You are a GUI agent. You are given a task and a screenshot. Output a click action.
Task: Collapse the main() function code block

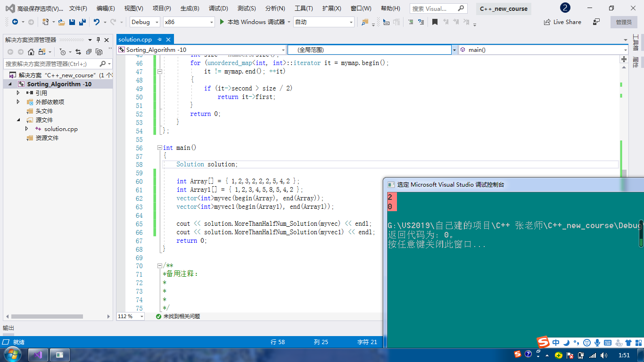point(159,148)
